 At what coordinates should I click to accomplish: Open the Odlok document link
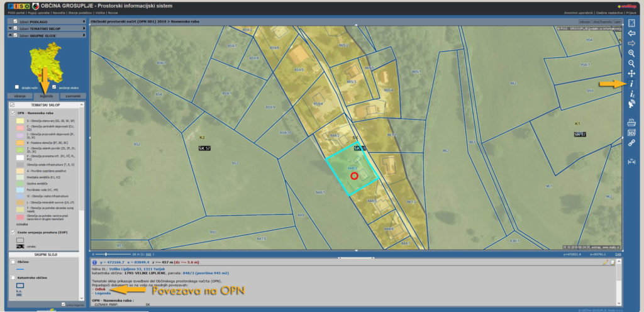pyautogui.click(x=99, y=289)
